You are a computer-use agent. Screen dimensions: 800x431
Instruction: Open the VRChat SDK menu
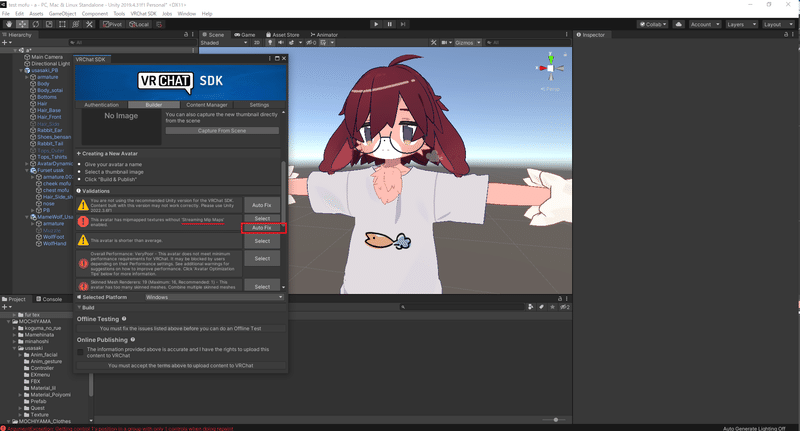[143, 14]
